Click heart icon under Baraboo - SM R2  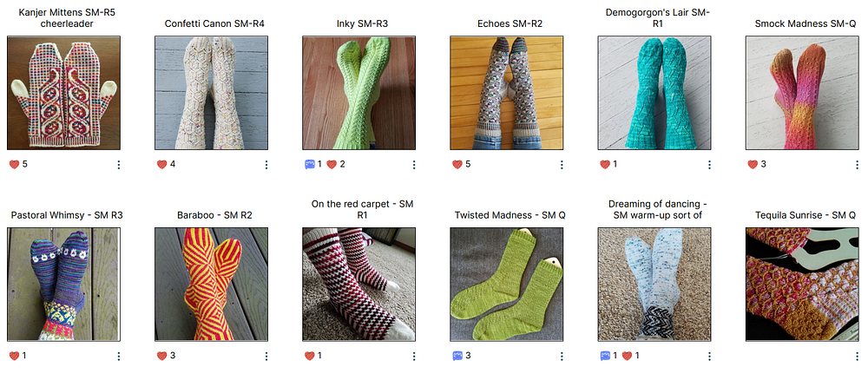click(161, 356)
